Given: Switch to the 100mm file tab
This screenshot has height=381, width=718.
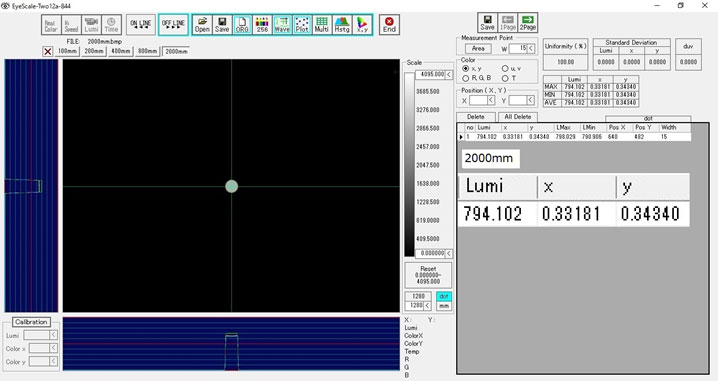Looking at the screenshot, I should coord(67,51).
